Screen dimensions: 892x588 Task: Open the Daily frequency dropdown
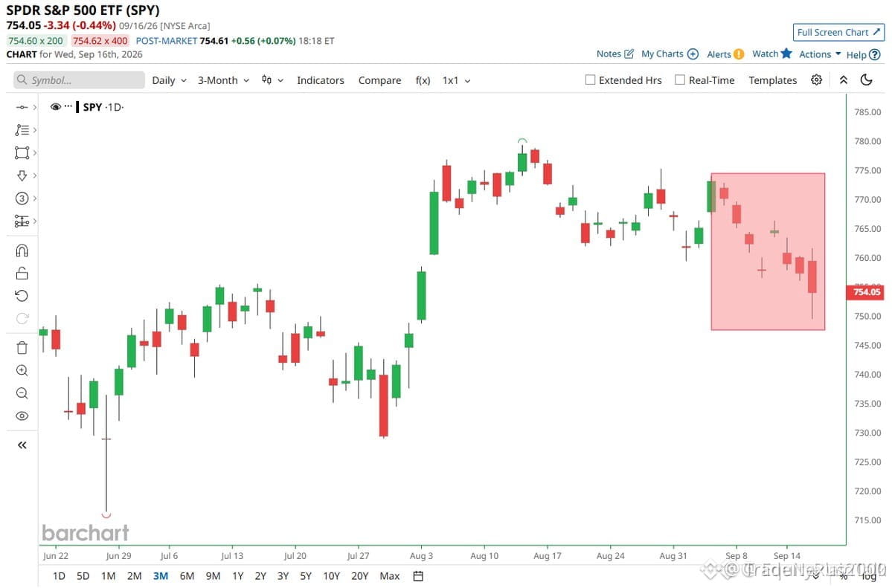click(x=169, y=81)
